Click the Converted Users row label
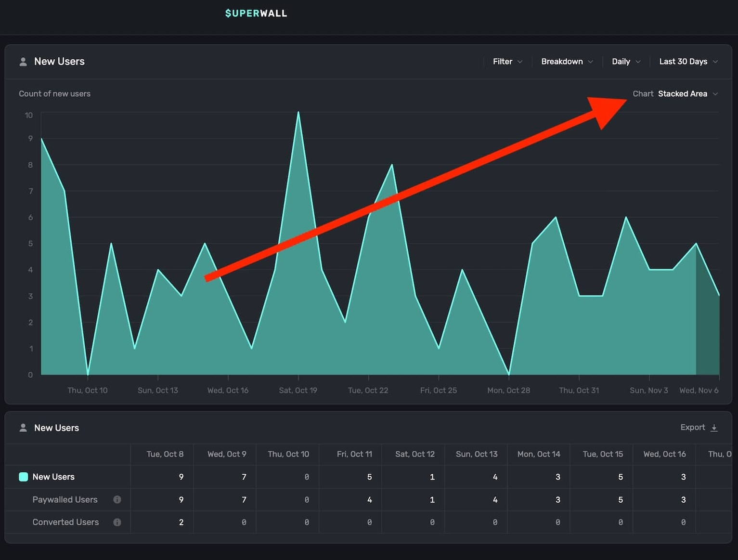This screenshot has height=560, width=738. click(65, 522)
